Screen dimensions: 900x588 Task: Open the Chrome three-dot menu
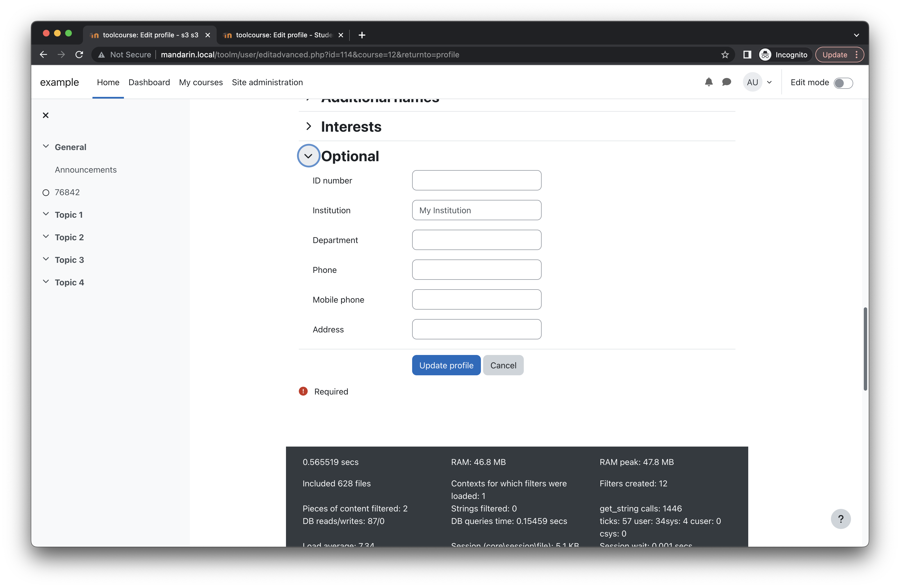[x=857, y=55]
